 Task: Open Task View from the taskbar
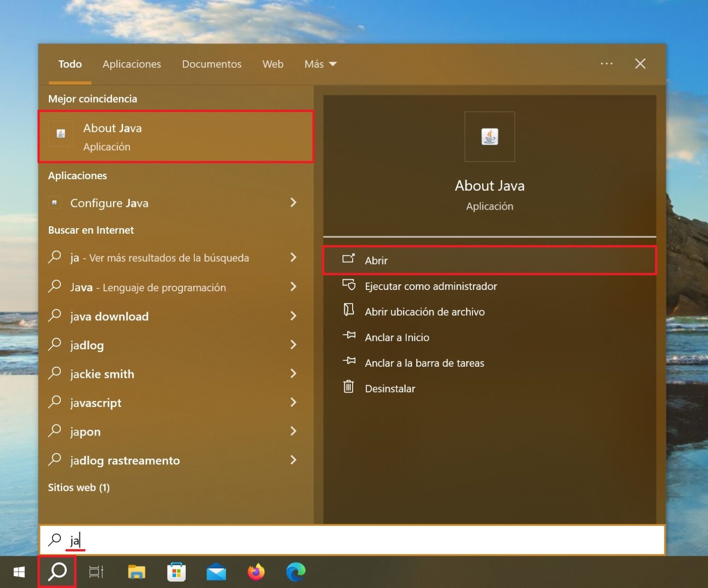tap(96, 572)
